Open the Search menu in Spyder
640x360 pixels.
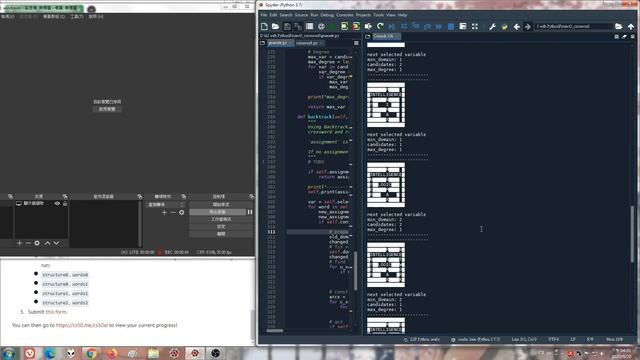click(286, 15)
